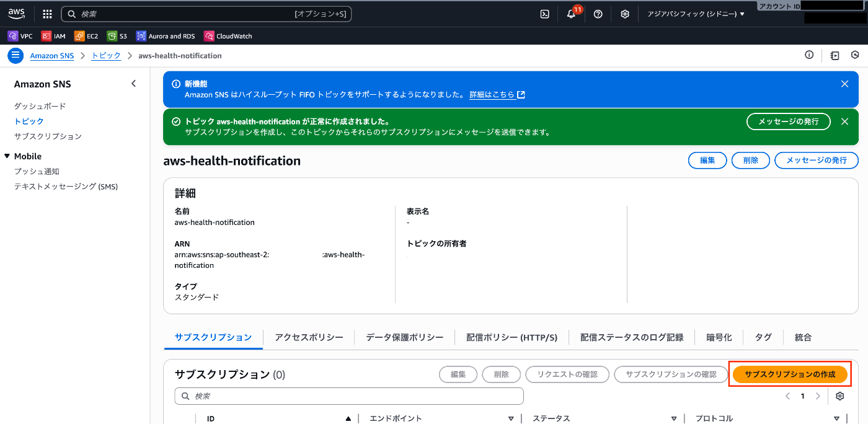The width and height of the screenshot is (868, 424).
Task: Click orange サブスクリプションの作成 button
Action: (790, 374)
